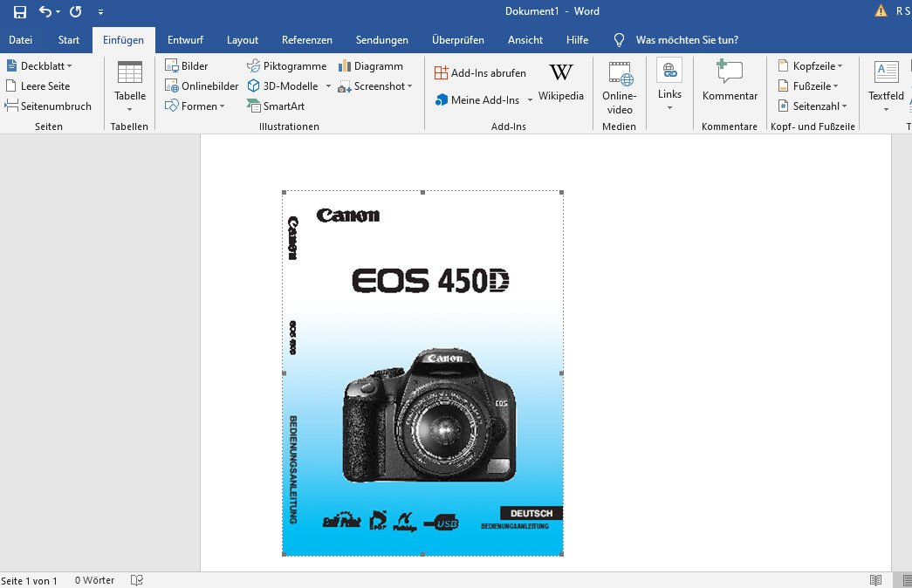
Task: Expand the 3D-Modelle dropdown arrow
Action: click(x=328, y=85)
